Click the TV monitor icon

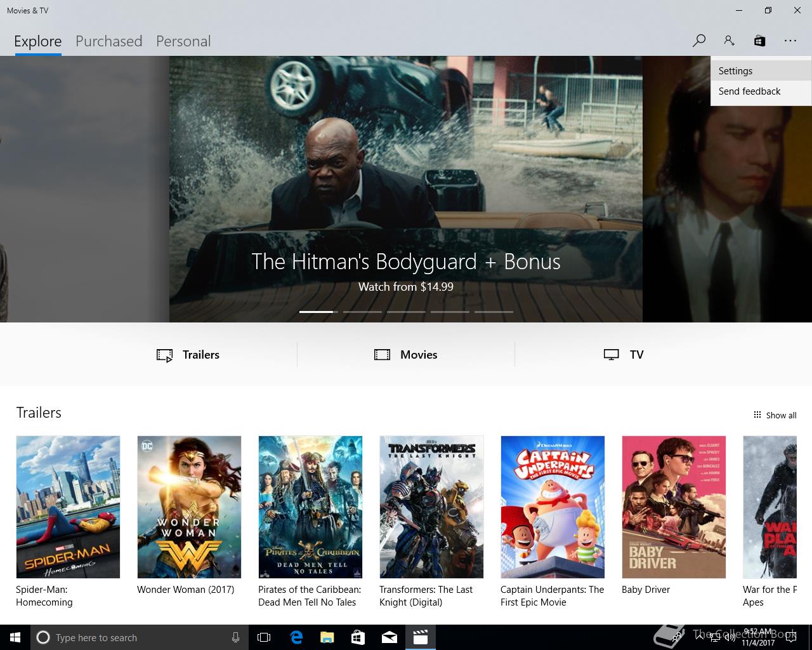click(611, 355)
